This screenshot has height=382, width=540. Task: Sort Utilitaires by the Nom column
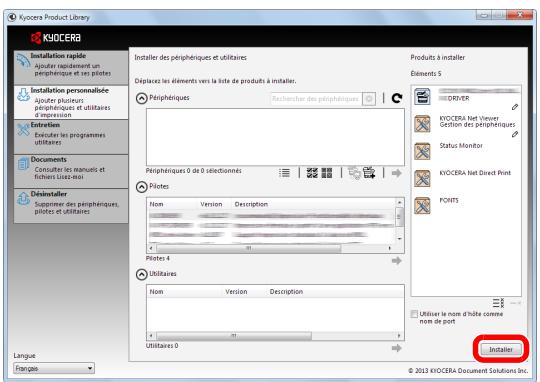click(x=156, y=292)
